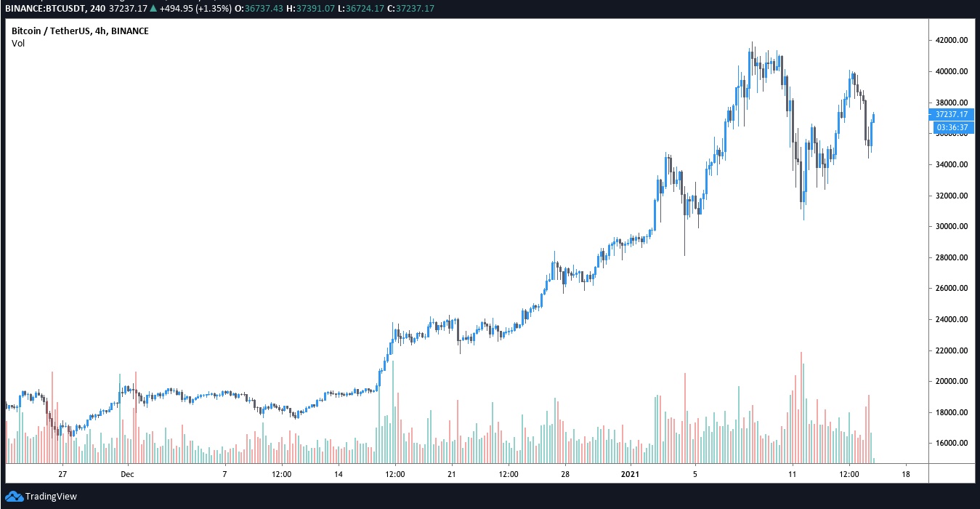Click the 26000.00 price axis label

point(952,288)
